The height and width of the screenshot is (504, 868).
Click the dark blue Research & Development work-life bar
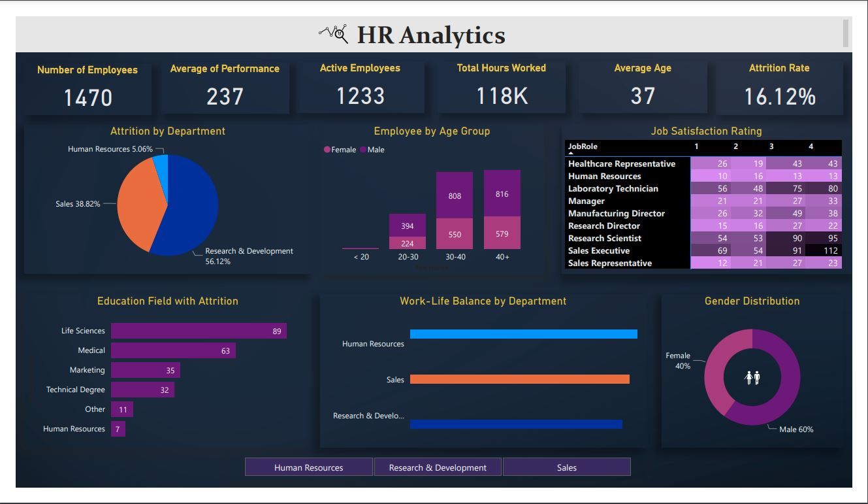pos(516,424)
